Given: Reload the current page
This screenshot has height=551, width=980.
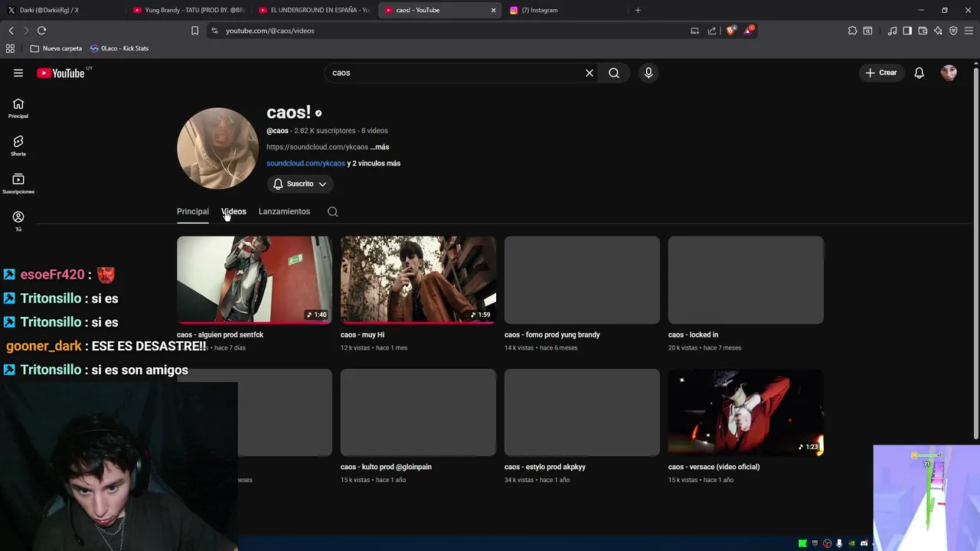Looking at the screenshot, I should (41, 31).
